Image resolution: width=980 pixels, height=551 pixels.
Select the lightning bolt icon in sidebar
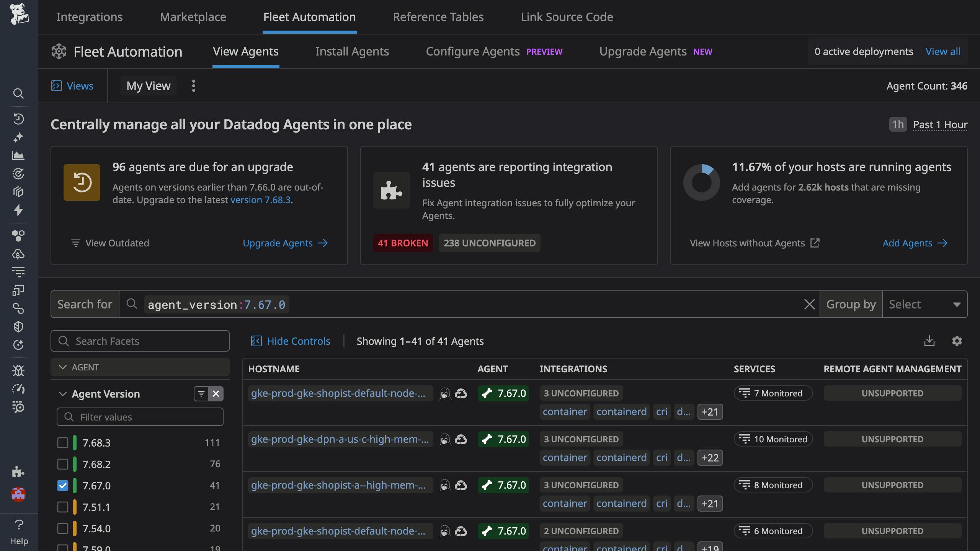19,210
